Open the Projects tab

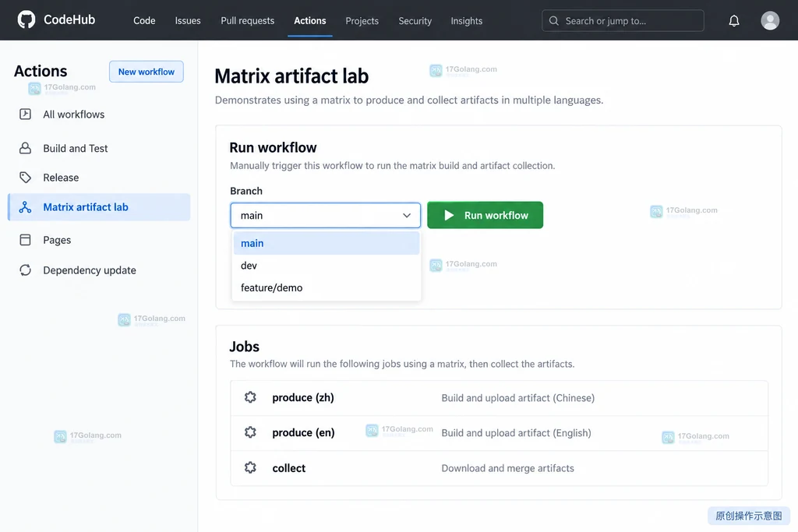tap(362, 21)
